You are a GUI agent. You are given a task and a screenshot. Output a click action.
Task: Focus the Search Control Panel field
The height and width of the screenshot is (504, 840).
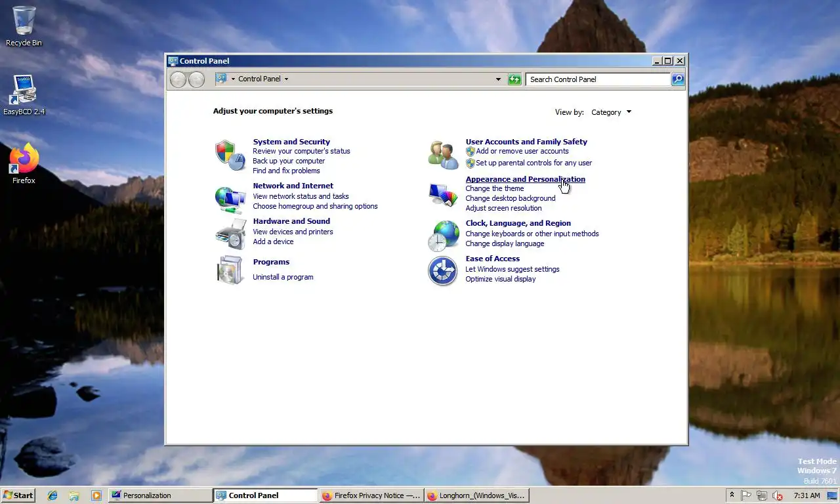598,79
